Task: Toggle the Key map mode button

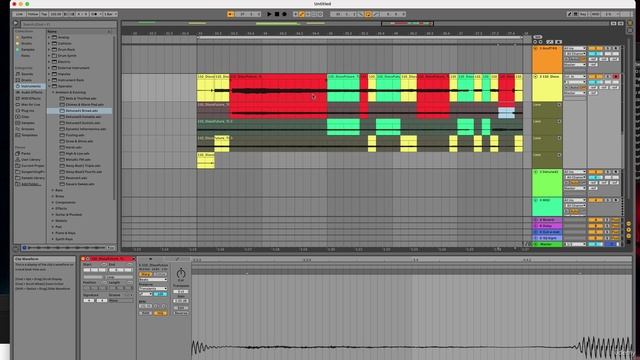Action: (x=584, y=14)
